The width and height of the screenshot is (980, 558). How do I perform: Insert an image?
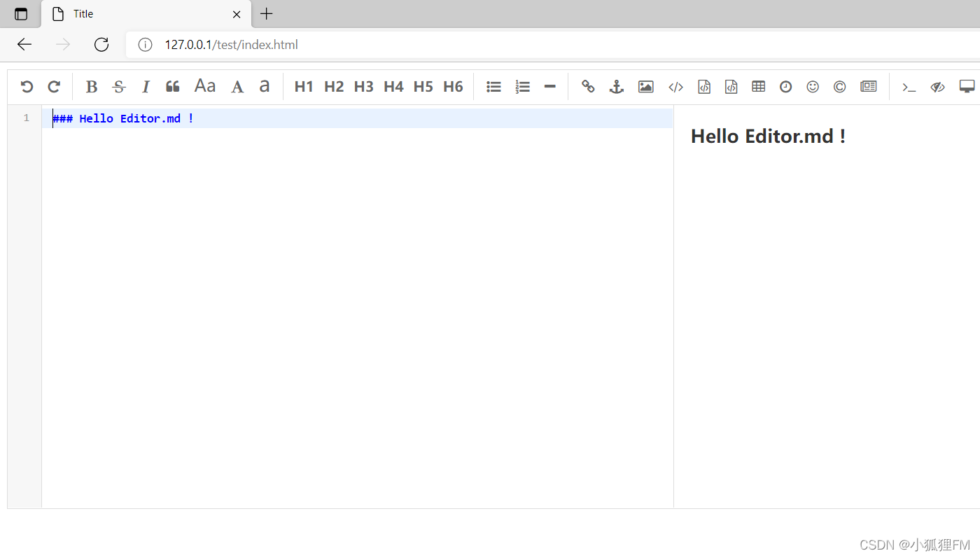pyautogui.click(x=646, y=87)
